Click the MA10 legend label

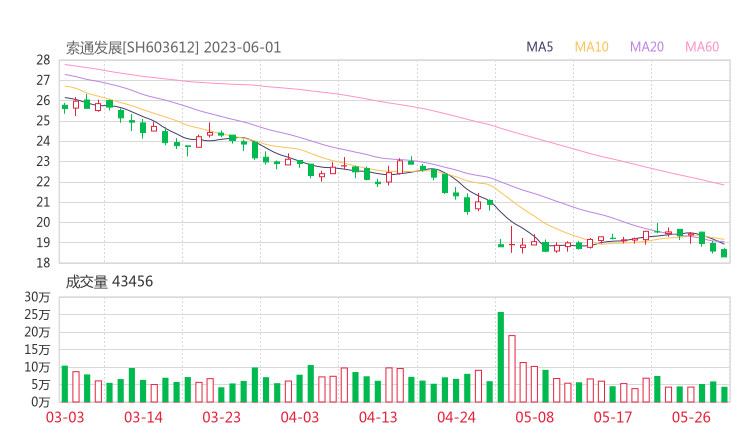pos(591,47)
